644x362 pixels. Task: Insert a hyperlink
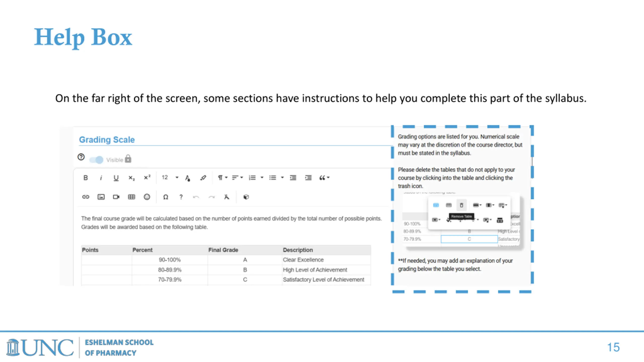point(86,197)
